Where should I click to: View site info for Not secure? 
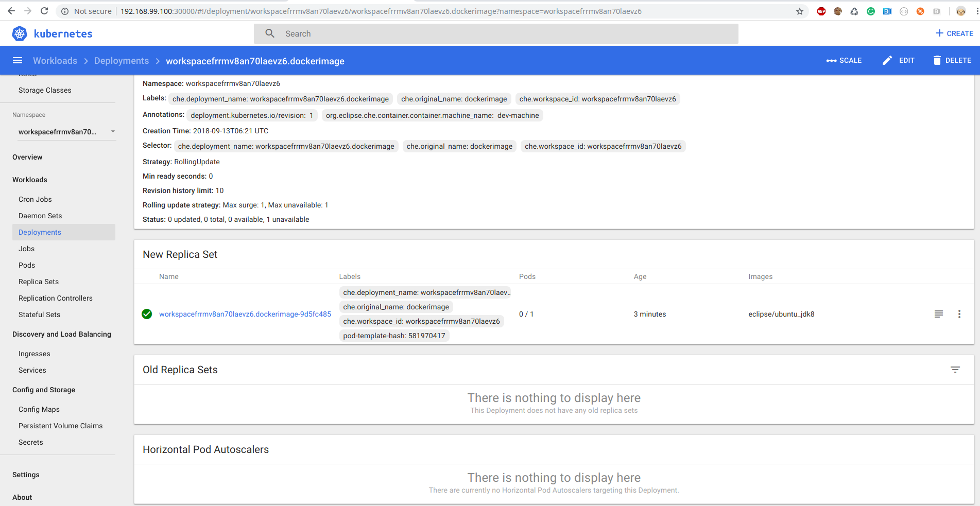[86, 11]
